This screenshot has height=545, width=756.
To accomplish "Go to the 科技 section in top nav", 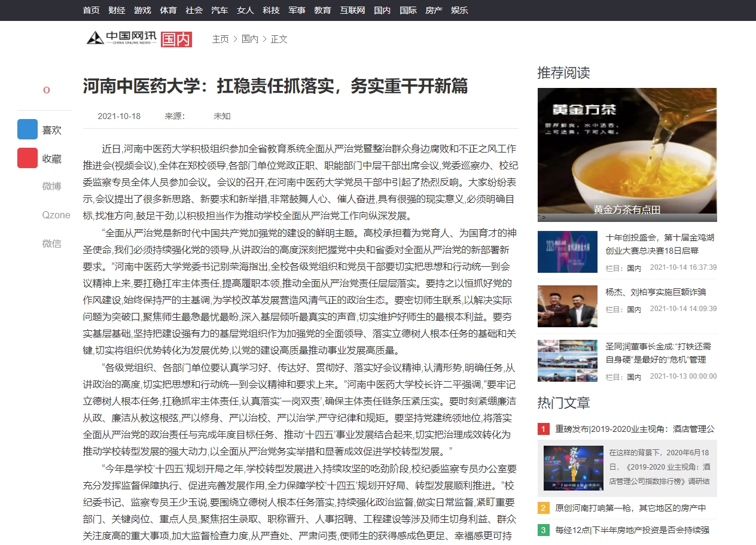I will pos(271,10).
